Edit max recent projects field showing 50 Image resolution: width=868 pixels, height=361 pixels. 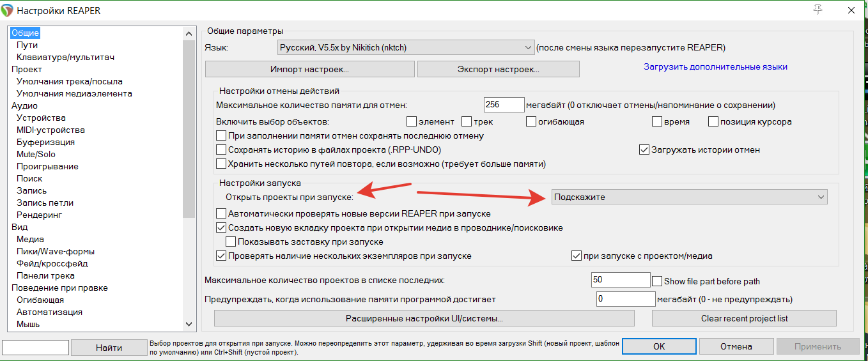click(621, 280)
